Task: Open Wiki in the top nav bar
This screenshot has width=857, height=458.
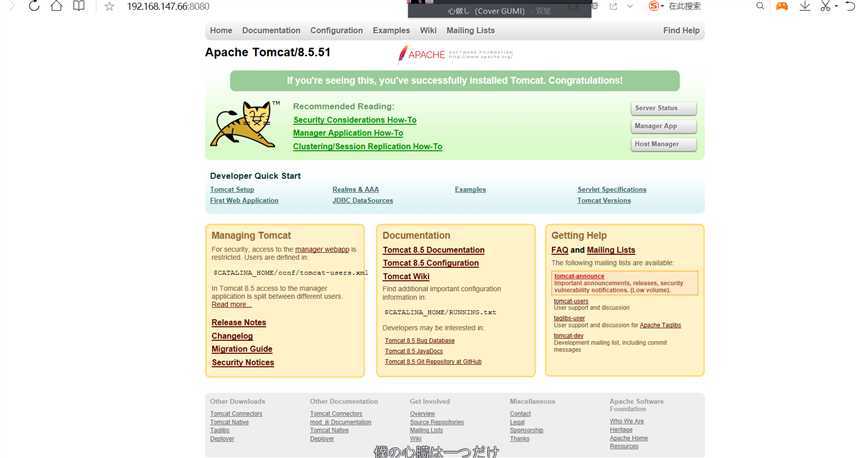Action: (428, 31)
